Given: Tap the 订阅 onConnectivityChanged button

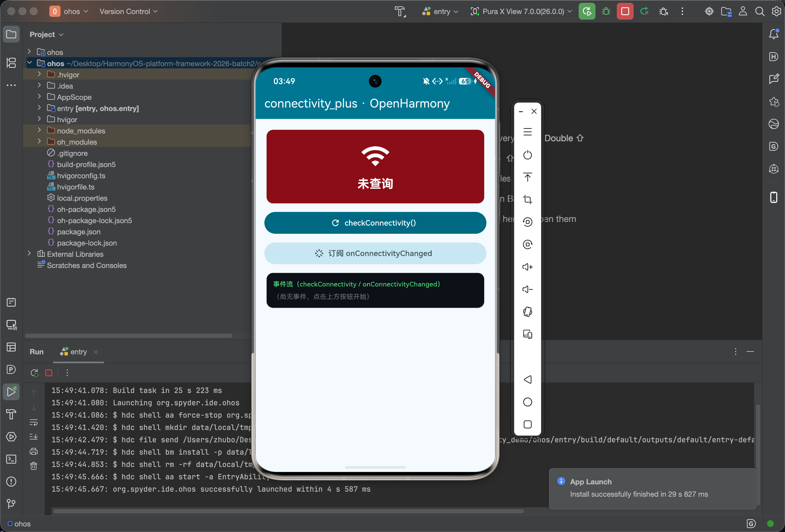Looking at the screenshot, I should click(x=375, y=253).
